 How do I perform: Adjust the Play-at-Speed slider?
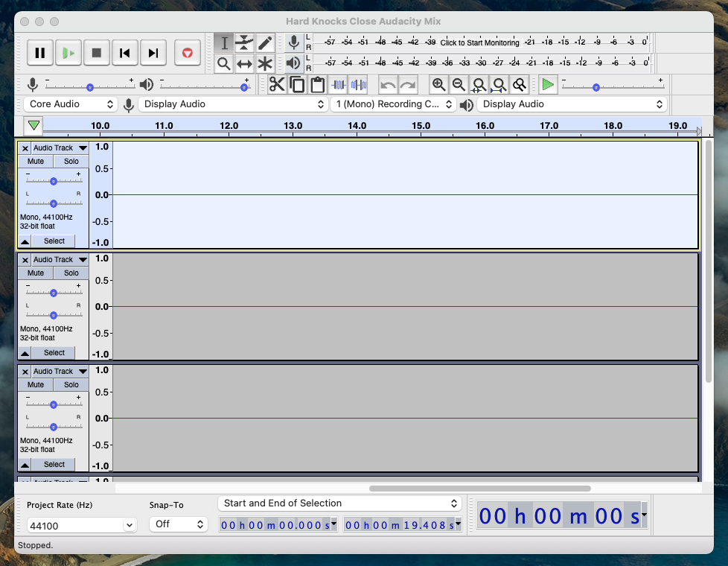[596, 87]
